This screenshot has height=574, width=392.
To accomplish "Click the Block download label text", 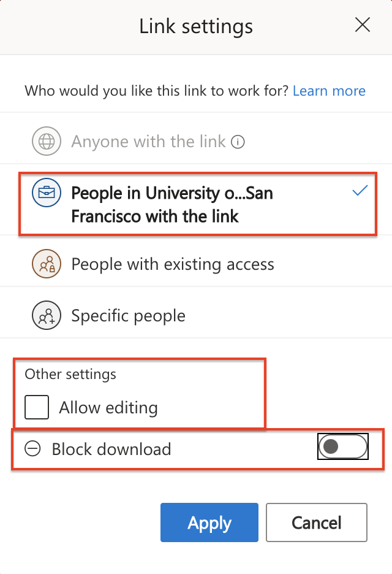I will click(111, 450).
